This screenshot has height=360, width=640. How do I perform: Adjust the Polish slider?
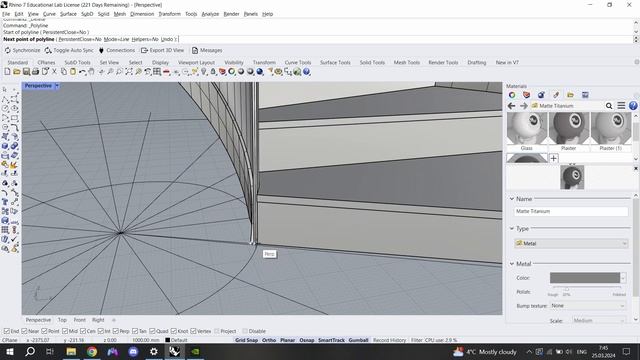567,289
